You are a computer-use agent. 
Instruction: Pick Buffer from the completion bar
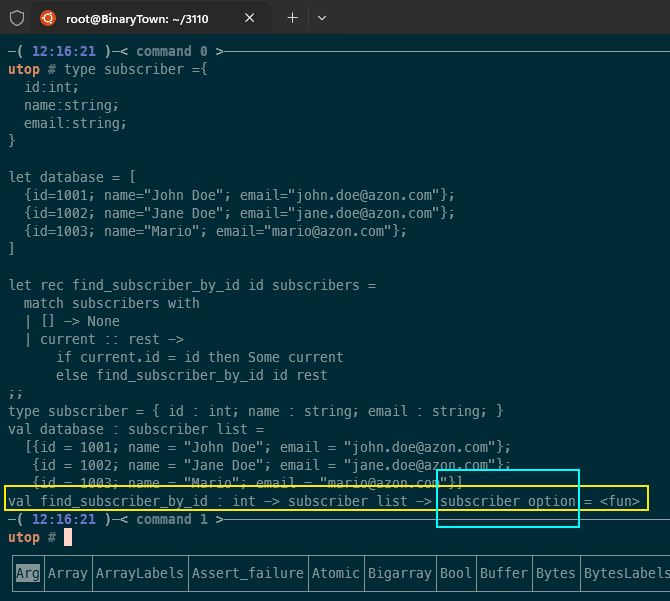pyautogui.click(x=503, y=573)
